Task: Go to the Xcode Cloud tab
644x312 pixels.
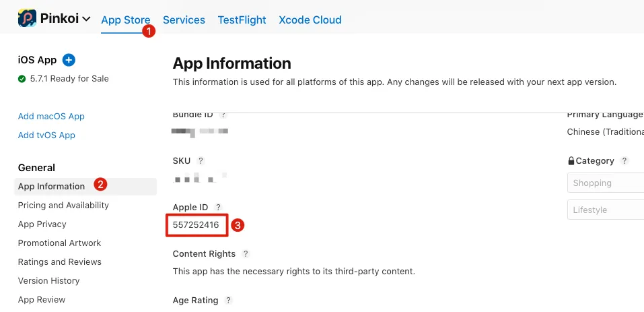Action: [x=310, y=20]
